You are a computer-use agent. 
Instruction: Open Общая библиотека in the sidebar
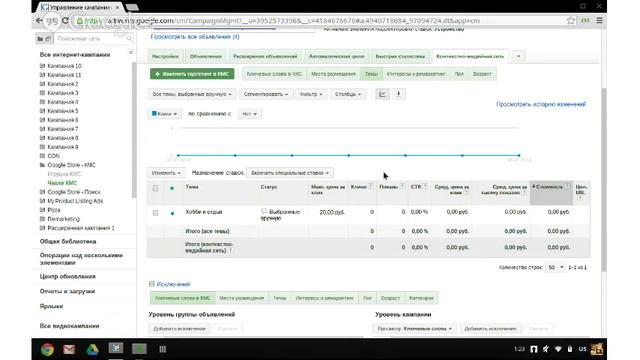pos(68,241)
